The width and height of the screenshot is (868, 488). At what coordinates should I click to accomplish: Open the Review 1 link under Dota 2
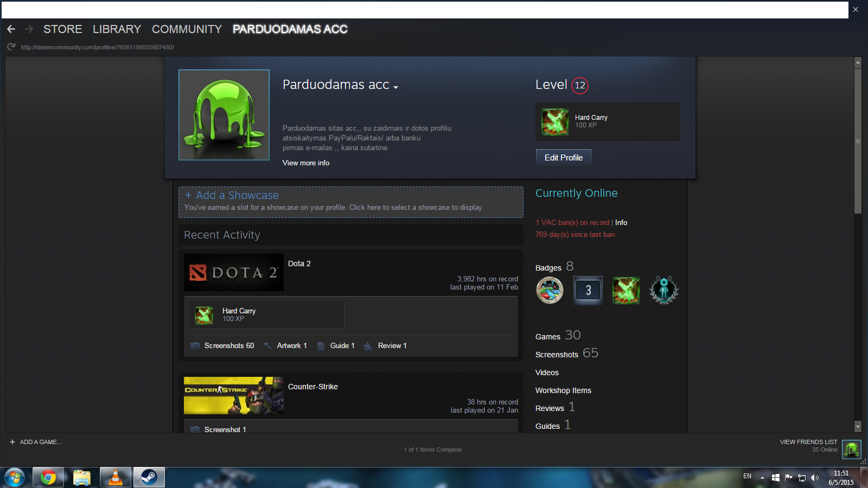[392, 345]
